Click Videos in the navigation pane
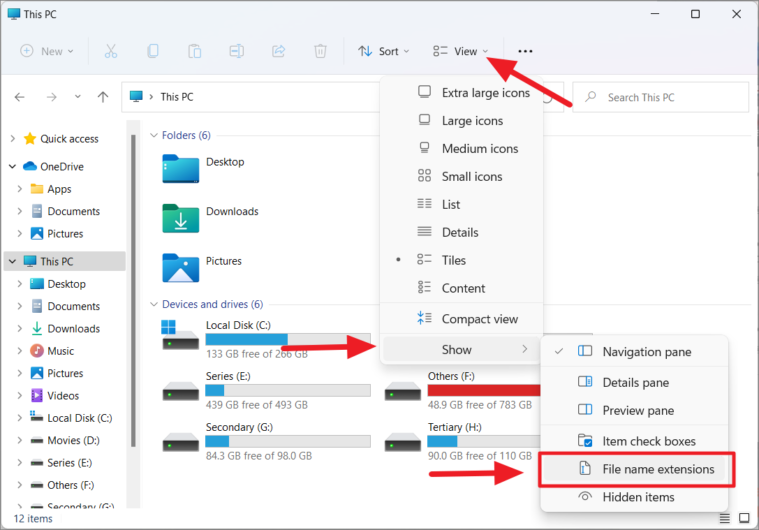This screenshot has width=759, height=530. 63,395
